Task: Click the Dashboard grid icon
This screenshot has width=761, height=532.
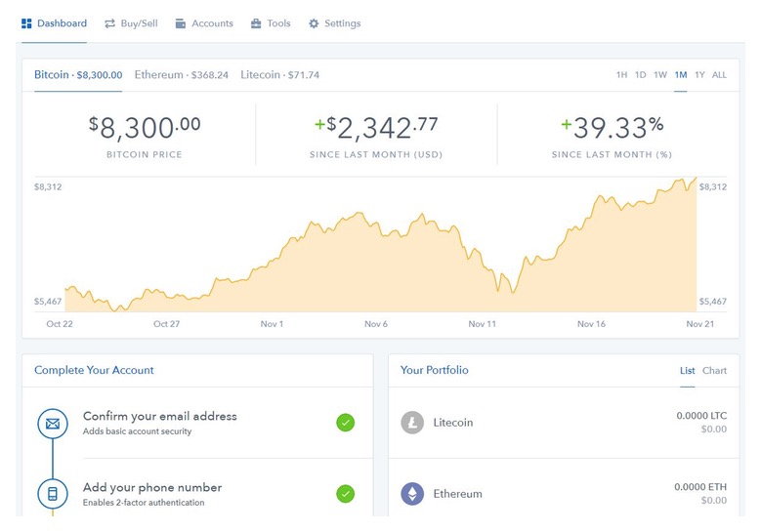Action: pyautogui.click(x=26, y=23)
